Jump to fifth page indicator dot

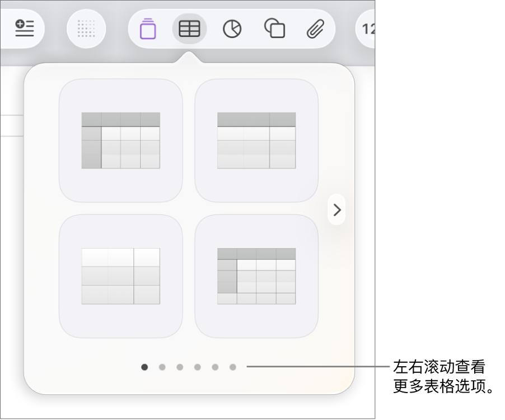click(x=215, y=367)
